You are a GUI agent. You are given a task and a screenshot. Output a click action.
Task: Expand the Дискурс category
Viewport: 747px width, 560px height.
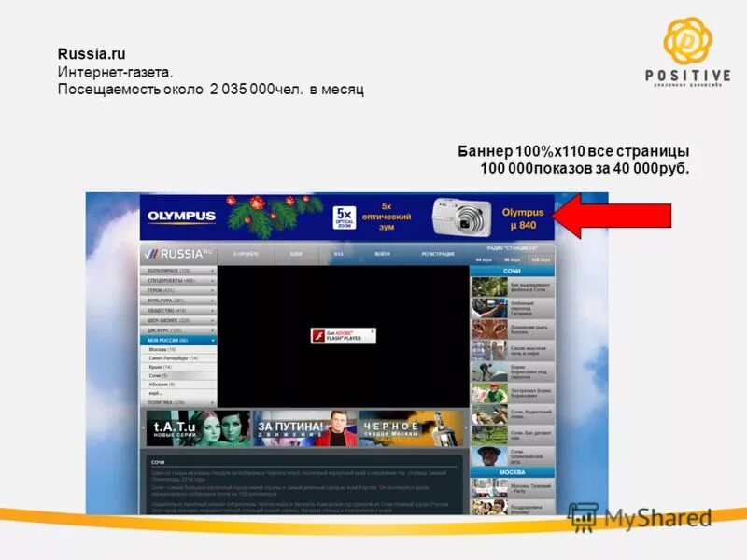178,330
